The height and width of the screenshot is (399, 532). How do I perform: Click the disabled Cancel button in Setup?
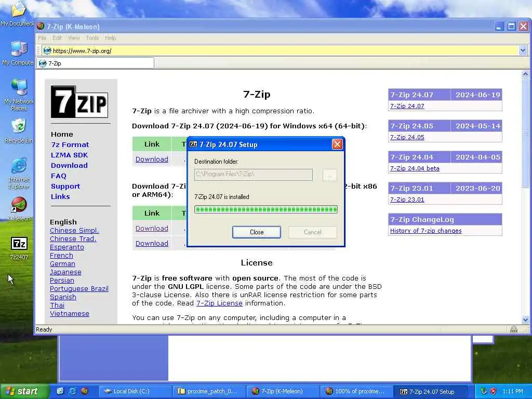point(312,232)
